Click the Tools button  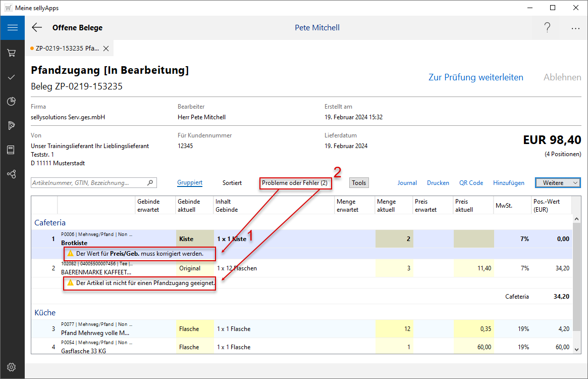(359, 183)
